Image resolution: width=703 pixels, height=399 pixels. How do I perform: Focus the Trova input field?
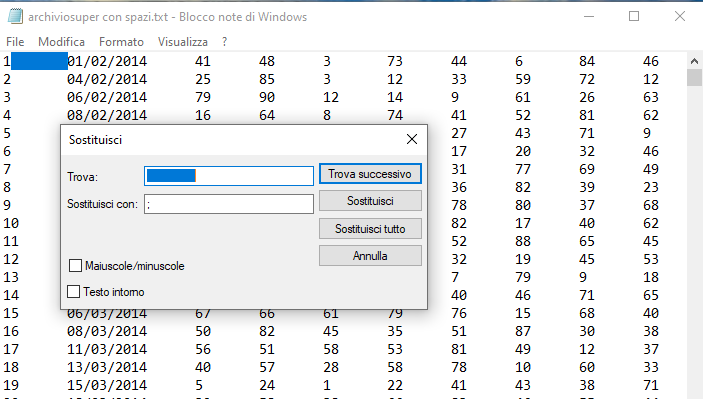229,176
